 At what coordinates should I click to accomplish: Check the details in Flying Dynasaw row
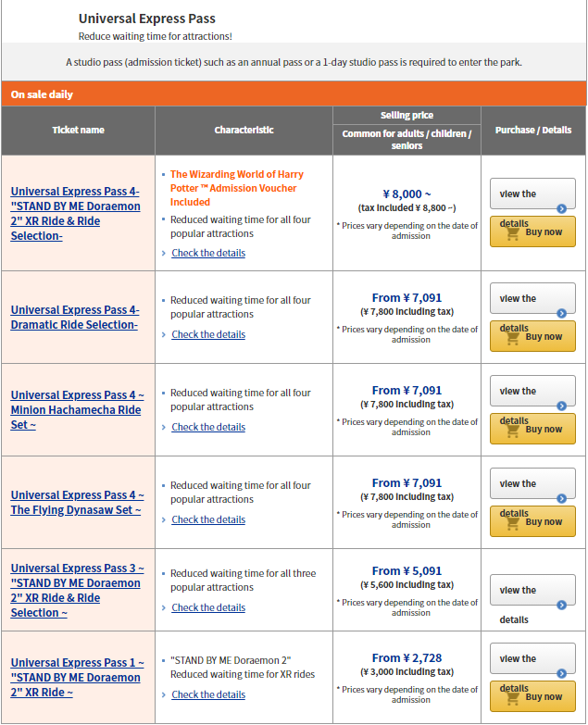coord(208,519)
